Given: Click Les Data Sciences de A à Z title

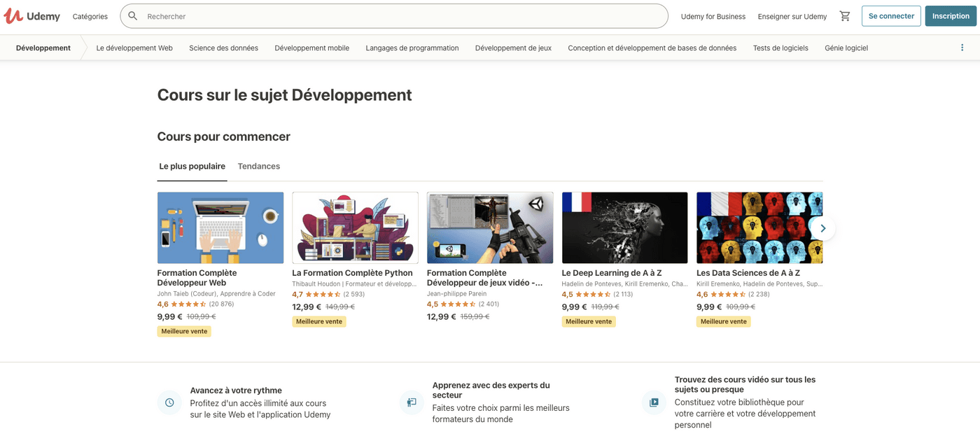Looking at the screenshot, I should pyautogui.click(x=748, y=273).
